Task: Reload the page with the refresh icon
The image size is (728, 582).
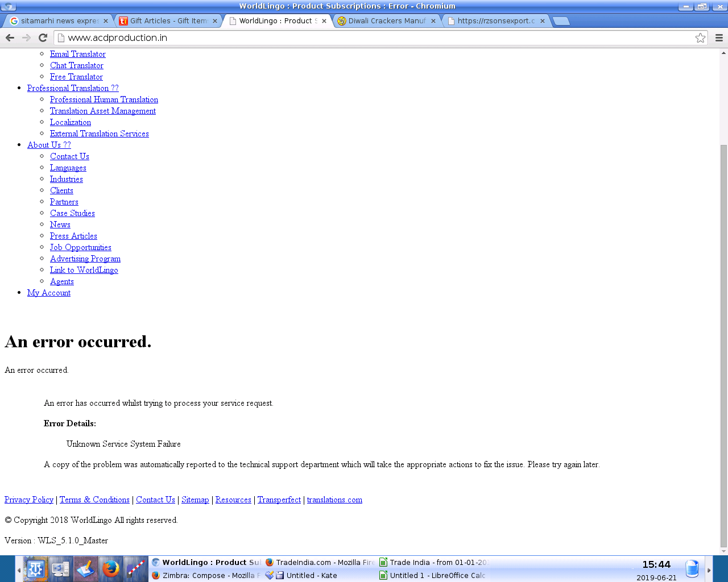Action: 43,38
